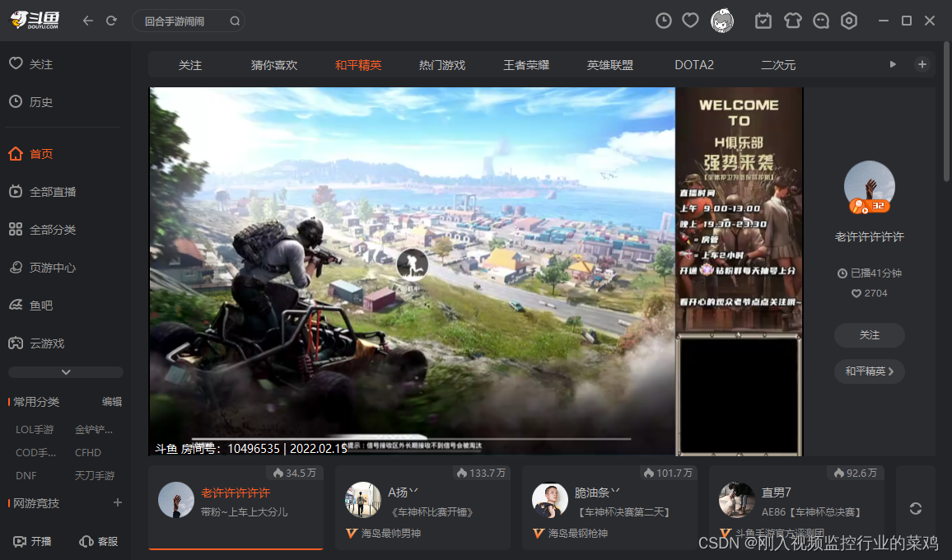Open the live stream video player
952x560 pixels.
[x=476, y=272]
